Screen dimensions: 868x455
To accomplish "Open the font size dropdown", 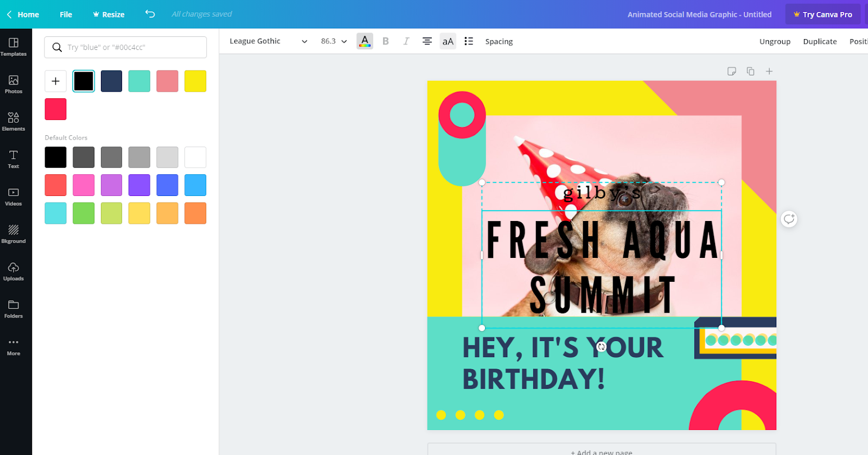I will tap(334, 41).
